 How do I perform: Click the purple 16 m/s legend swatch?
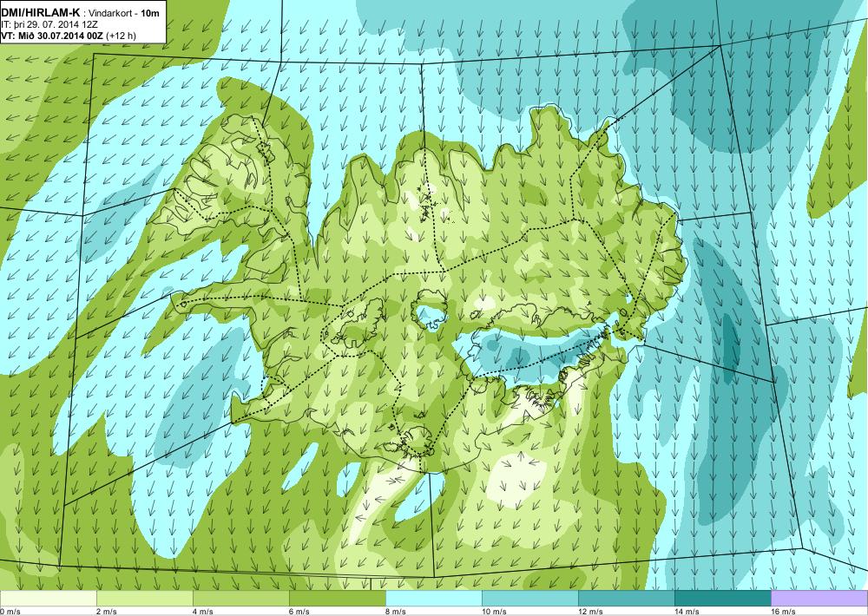click(819, 599)
